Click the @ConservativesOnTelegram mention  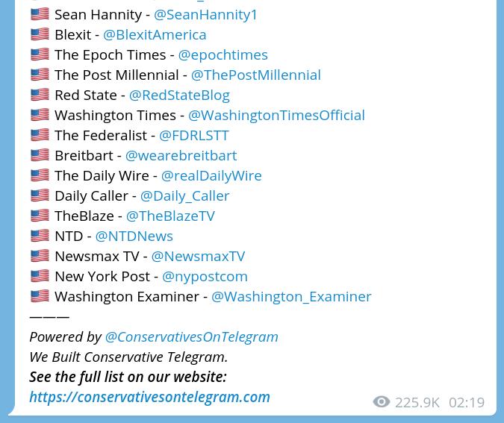[x=192, y=337]
